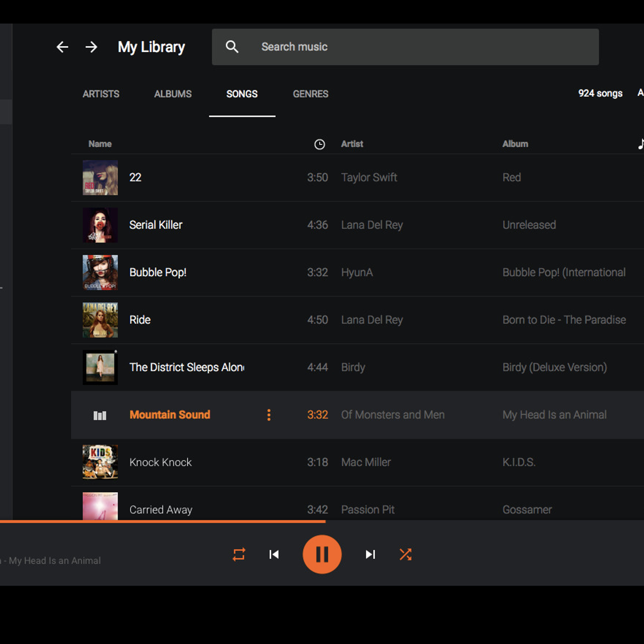Screen dimensions: 644x644
Task: Click My Head Is an Animal in player bar
Action: [55, 561]
